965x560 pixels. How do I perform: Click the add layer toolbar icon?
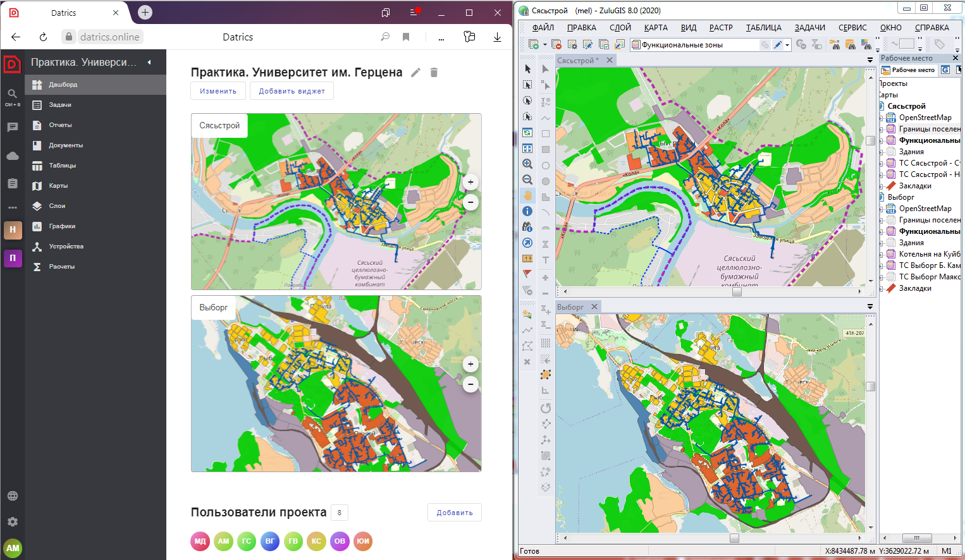click(534, 44)
